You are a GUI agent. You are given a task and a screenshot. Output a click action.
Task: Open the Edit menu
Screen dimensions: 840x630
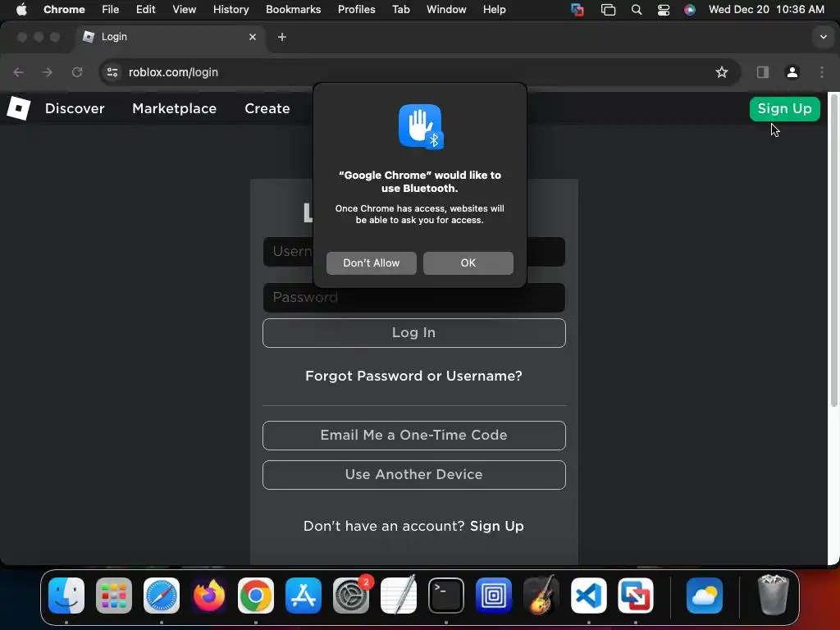coord(145,10)
